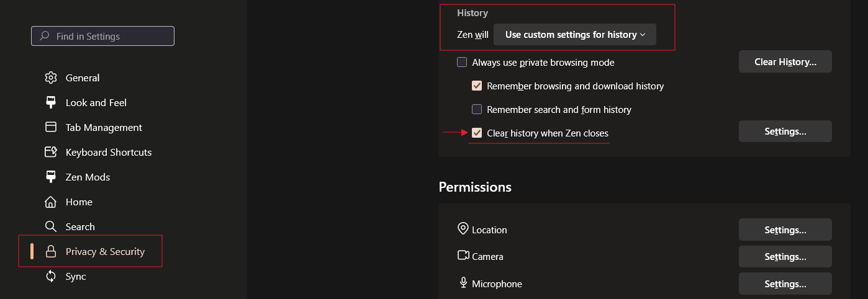Screen dimensions: 868x299
Task: Enable Always use private browsing mode
Action: [462, 62]
